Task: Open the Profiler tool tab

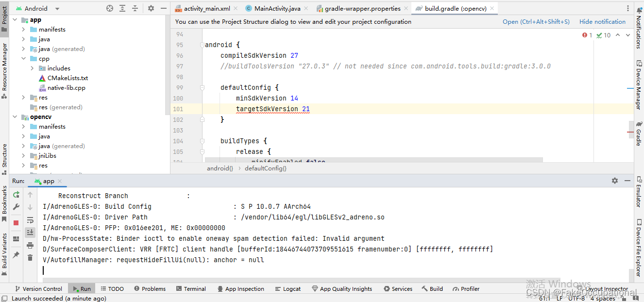Action: pos(466,288)
